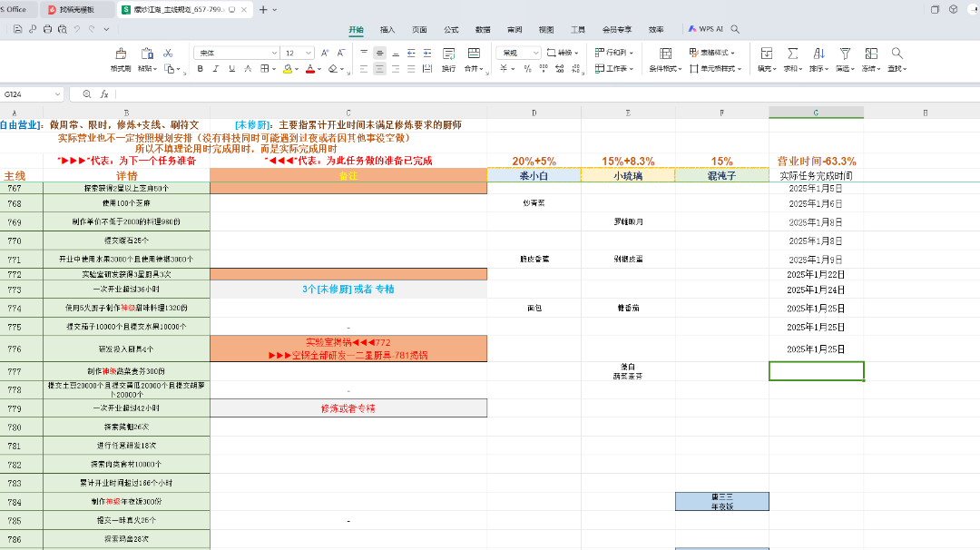Click the Format Painter (格式刷) icon
The width and height of the screenshot is (980, 550).
pyautogui.click(x=121, y=54)
